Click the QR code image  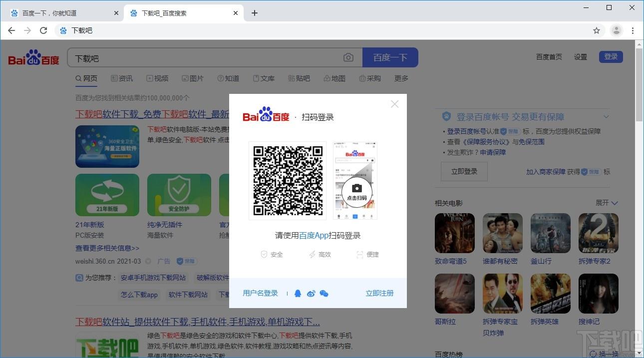click(x=288, y=180)
